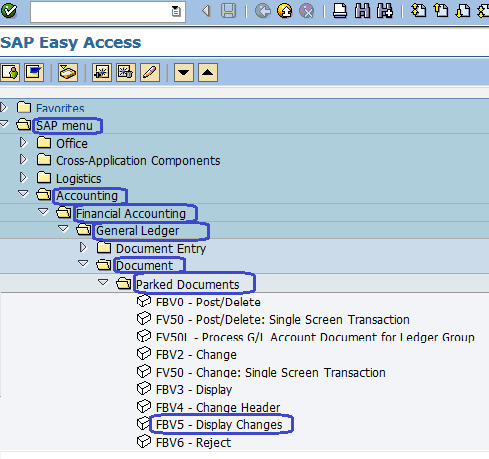The height and width of the screenshot is (459, 489).
Task: Expand the Office folder
Action: [23, 142]
